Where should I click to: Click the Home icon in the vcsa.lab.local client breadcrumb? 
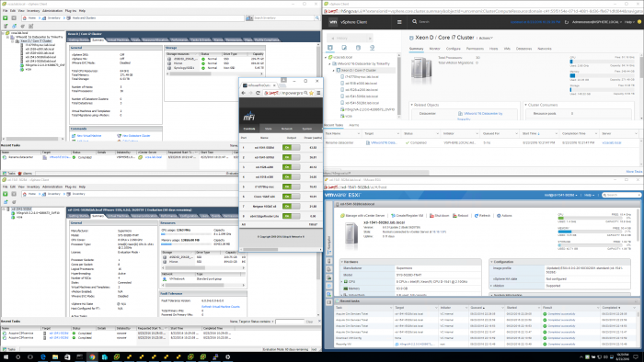click(x=26, y=18)
